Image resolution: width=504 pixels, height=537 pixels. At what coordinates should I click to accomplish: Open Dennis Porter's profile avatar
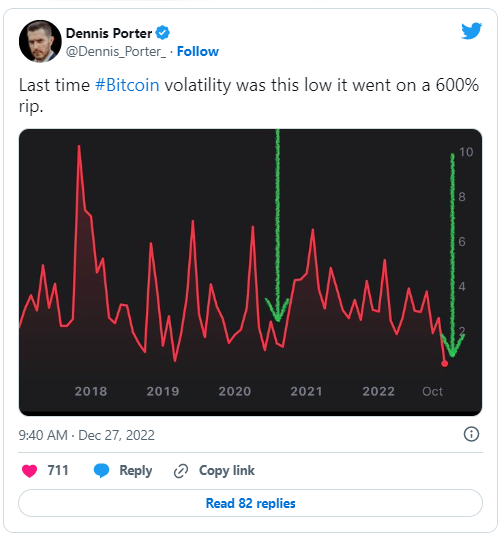coord(40,41)
